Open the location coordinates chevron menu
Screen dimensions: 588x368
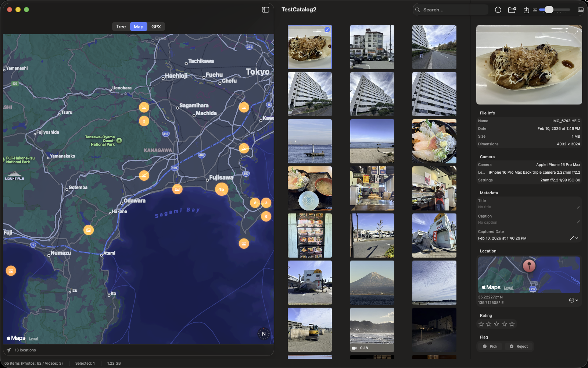click(576, 300)
